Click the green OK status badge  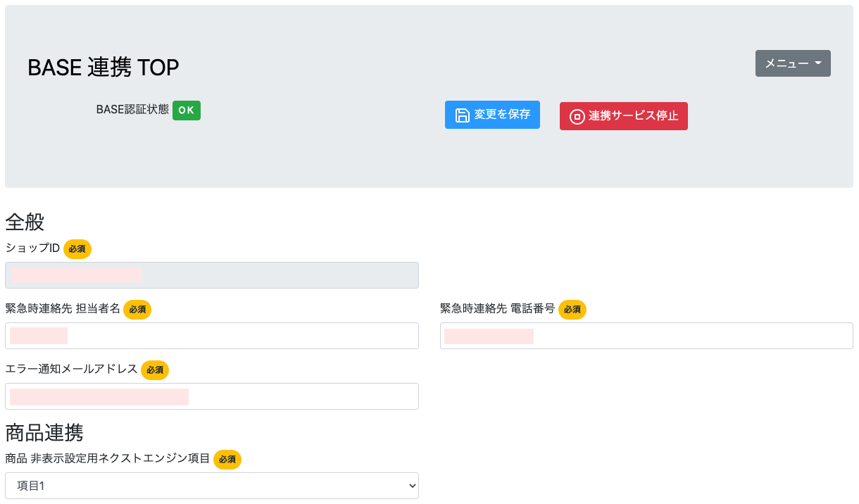(x=187, y=111)
